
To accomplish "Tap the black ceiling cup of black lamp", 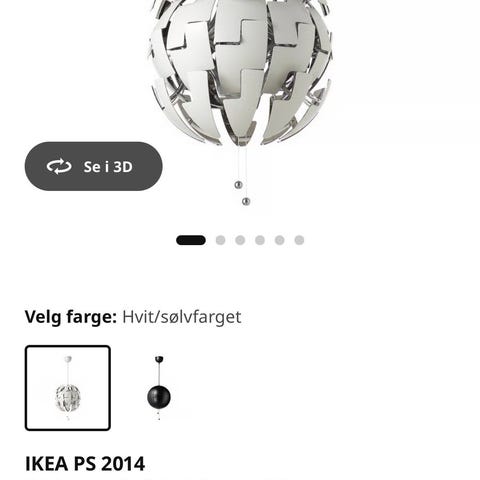I will tap(159, 359).
